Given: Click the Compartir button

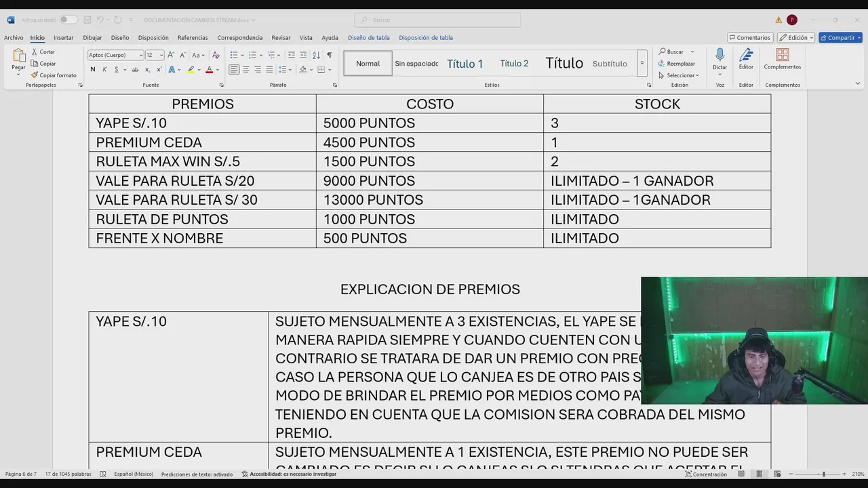Looking at the screenshot, I should coord(840,37).
